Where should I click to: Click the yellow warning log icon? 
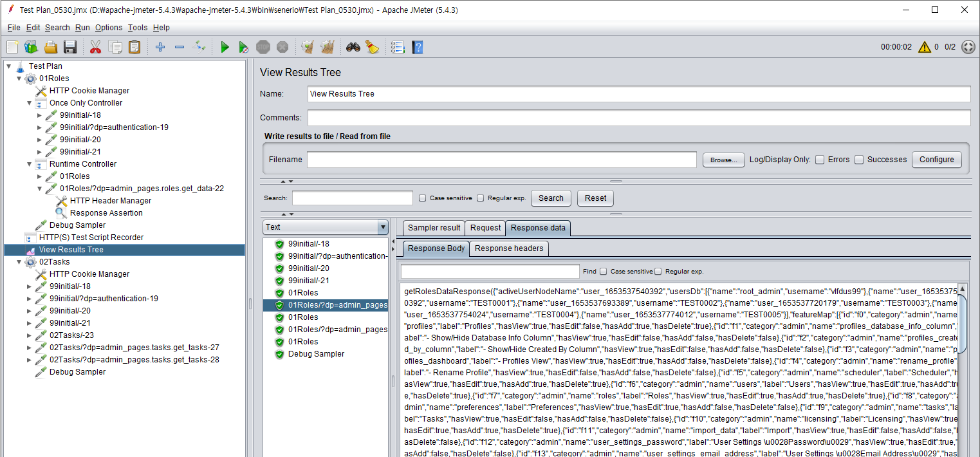point(924,47)
